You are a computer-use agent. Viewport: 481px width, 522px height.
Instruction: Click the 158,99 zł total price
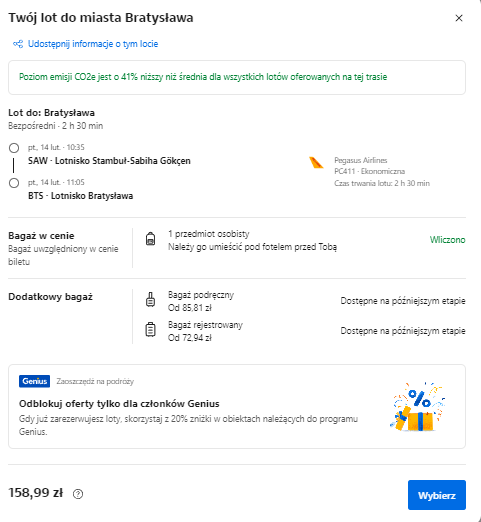(36, 493)
